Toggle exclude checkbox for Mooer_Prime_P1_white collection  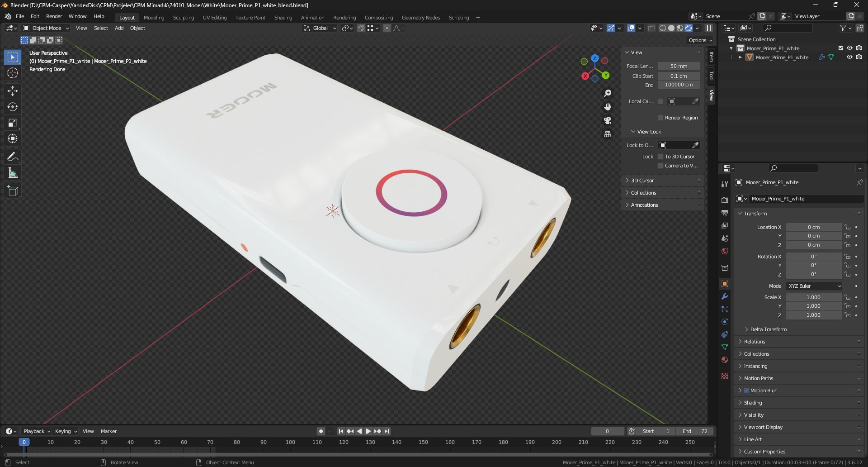pyautogui.click(x=841, y=48)
